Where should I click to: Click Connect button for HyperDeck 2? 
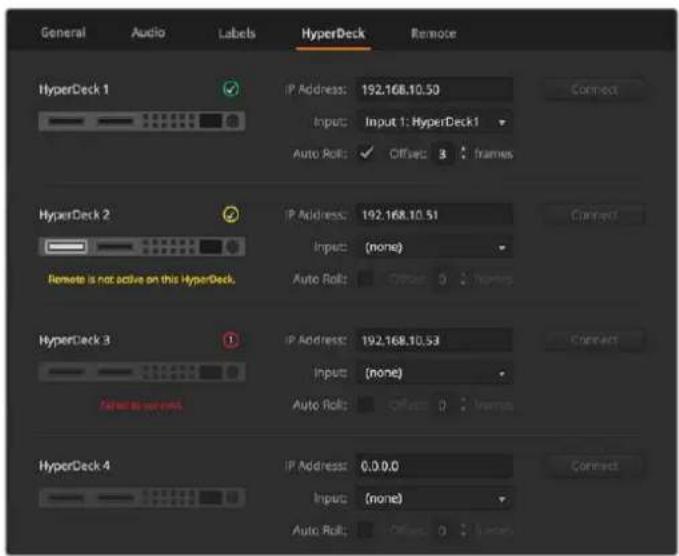(594, 215)
